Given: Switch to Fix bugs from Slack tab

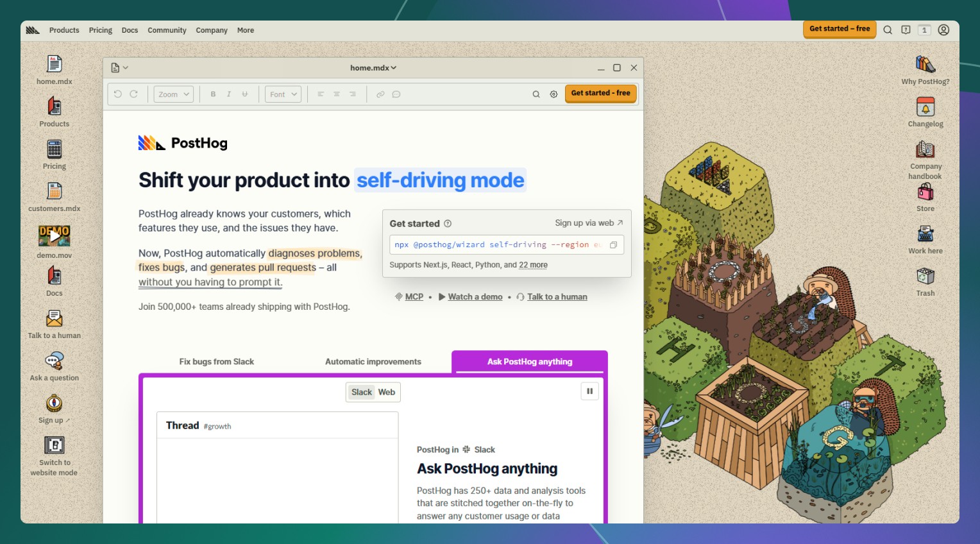Looking at the screenshot, I should click(217, 362).
